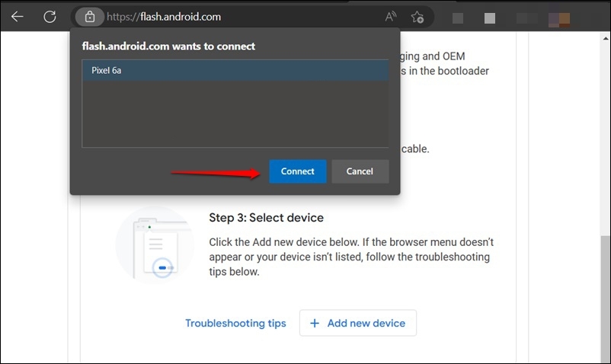Click the Add new device button
This screenshot has width=611, height=364.
coord(358,323)
